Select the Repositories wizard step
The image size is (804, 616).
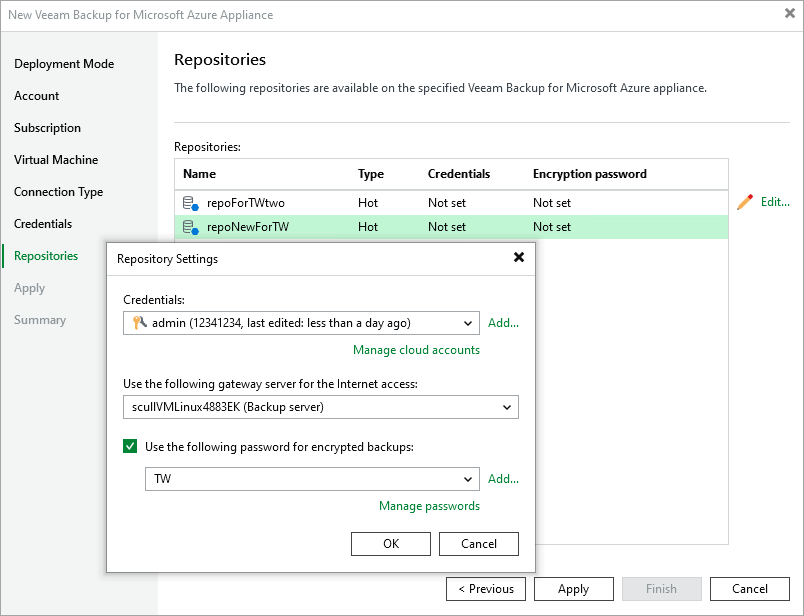46,255
